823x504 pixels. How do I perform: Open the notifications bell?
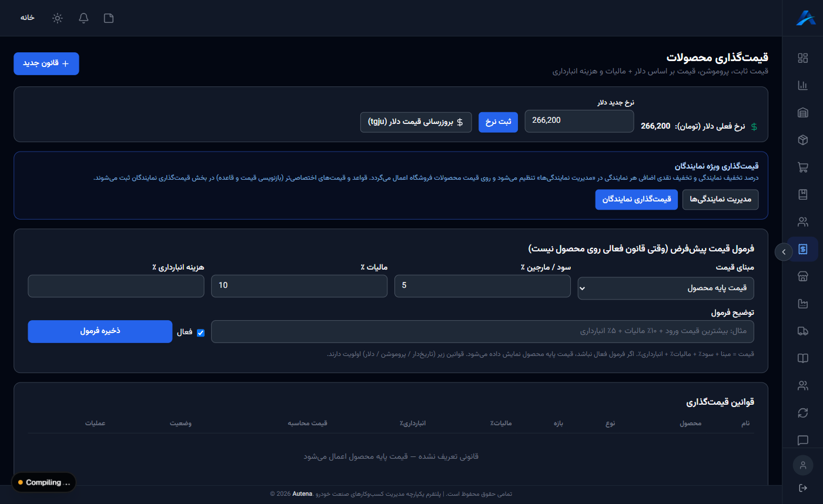point(83,18)
